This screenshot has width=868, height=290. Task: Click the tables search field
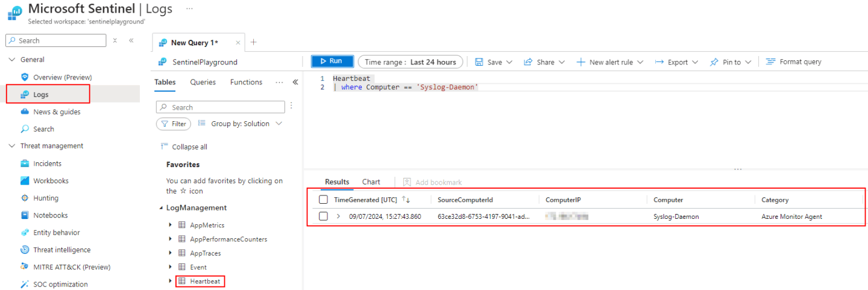pos(221,107)
